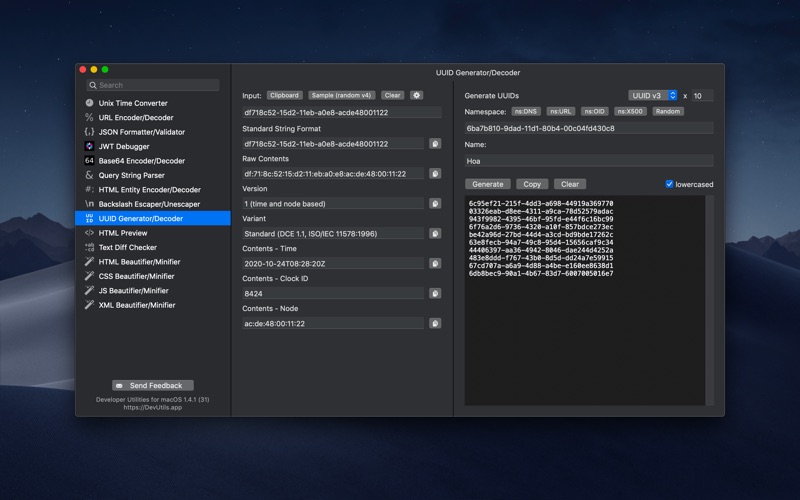Select the ns:DNS namespace preset

tap(526, 112)
